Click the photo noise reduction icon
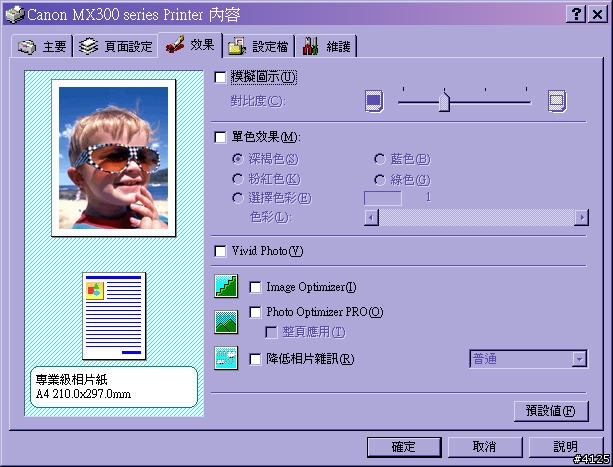This screenshot has height=467, width=613. coord(226,358)
